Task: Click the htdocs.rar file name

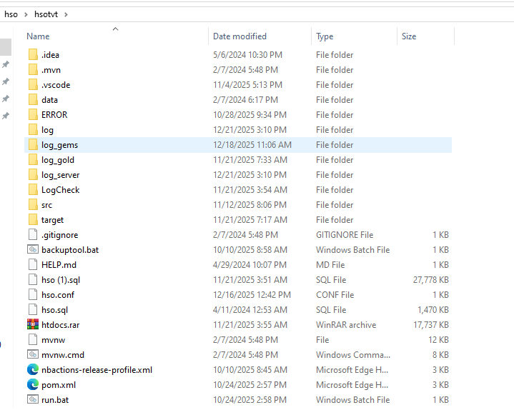Action: click(x=60, y=325)
